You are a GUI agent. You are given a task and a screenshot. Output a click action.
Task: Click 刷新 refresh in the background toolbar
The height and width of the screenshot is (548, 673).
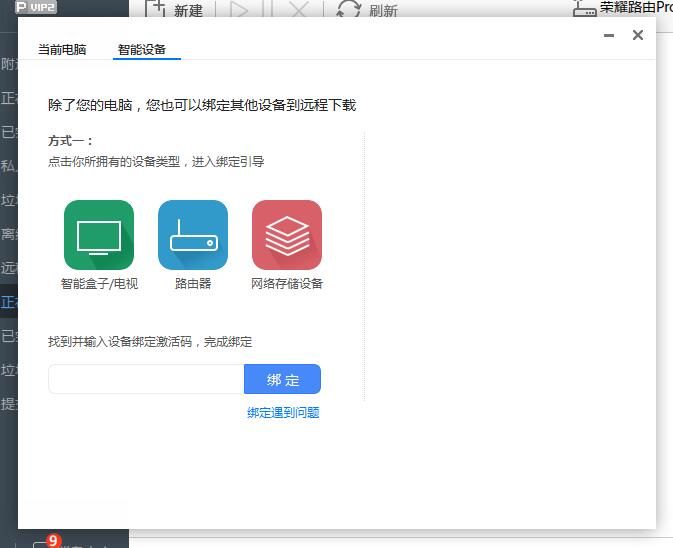pos(367,9)
